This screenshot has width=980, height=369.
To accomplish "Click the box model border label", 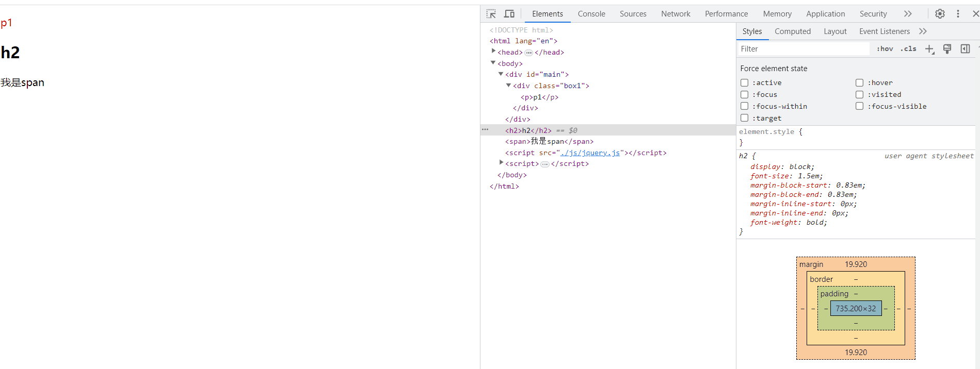I will click(821, 279).
